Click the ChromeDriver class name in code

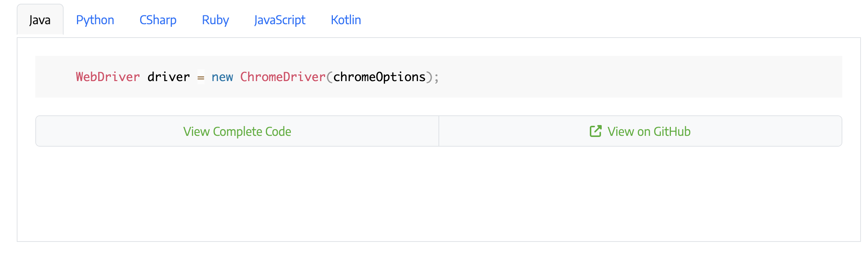tap(283, 77)
